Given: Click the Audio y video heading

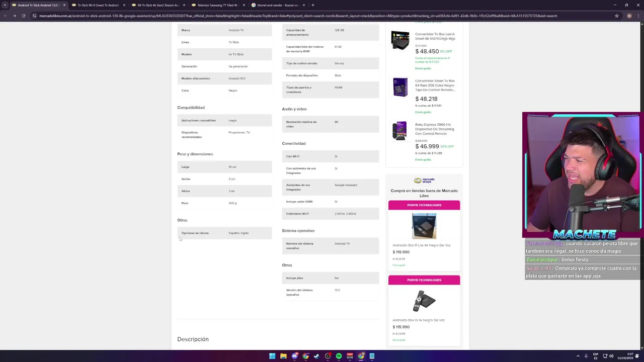Looking at the screenshot, I should (294, 109).
